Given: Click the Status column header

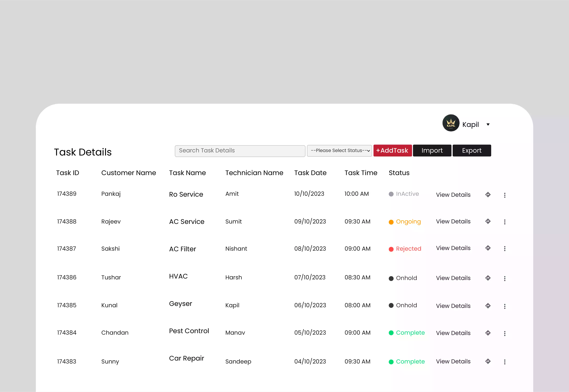Looking at the screenshot, I should point(399,173).
